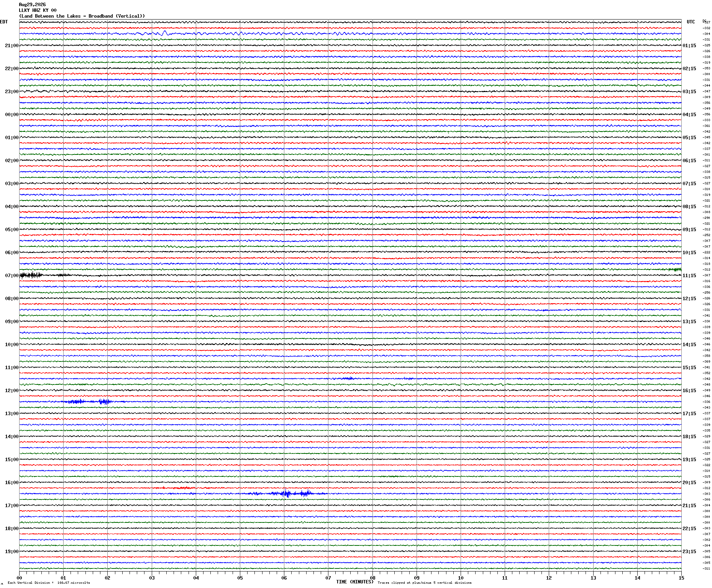712x588 pixels.
Task: Click the Traces clipped footnote text
Action: (425, 583)
